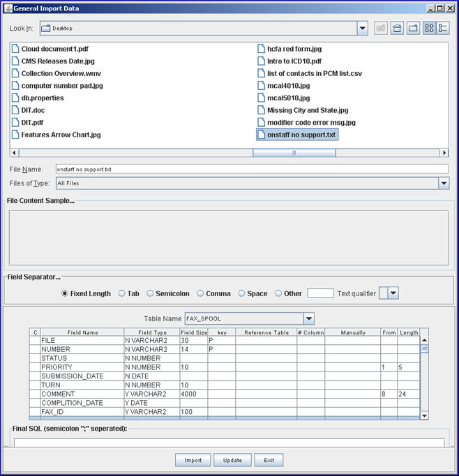Click the COMPLITION_DATE field name cell
The width and height of the screenshot is (459, 476).
pyautogui.click(x=82, y=403)
